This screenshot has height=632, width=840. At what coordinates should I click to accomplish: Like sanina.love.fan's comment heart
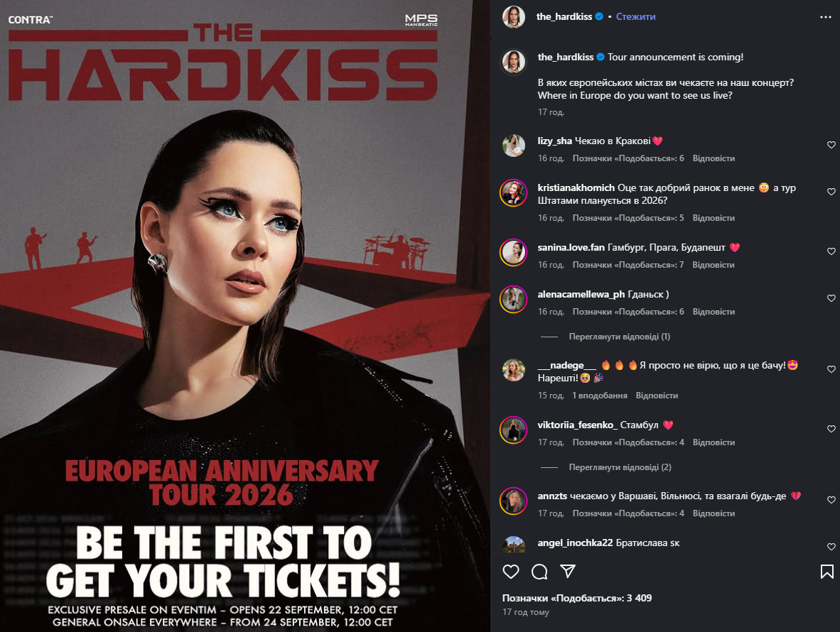(x=831, y=251)
